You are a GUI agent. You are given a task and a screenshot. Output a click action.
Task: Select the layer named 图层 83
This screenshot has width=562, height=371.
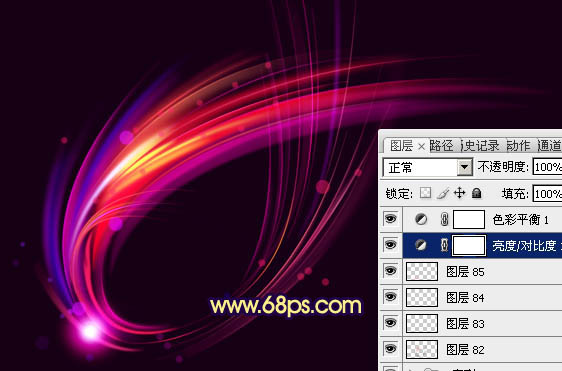point(465,324)
